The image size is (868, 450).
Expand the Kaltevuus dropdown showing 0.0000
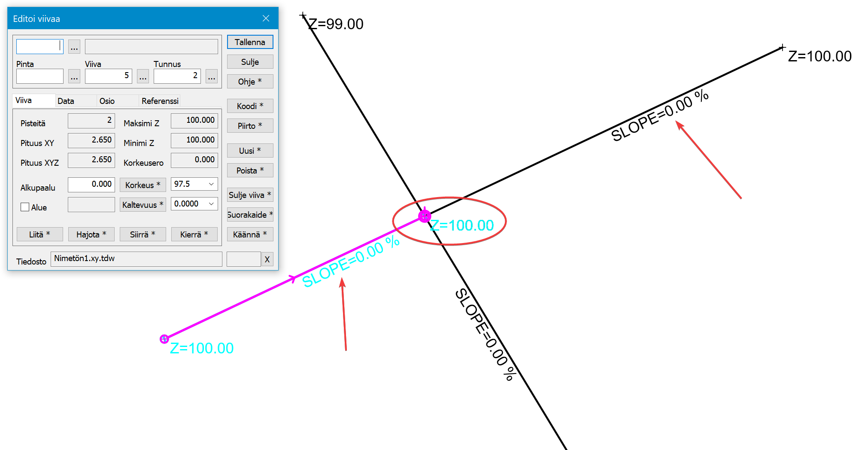(211, 204)
